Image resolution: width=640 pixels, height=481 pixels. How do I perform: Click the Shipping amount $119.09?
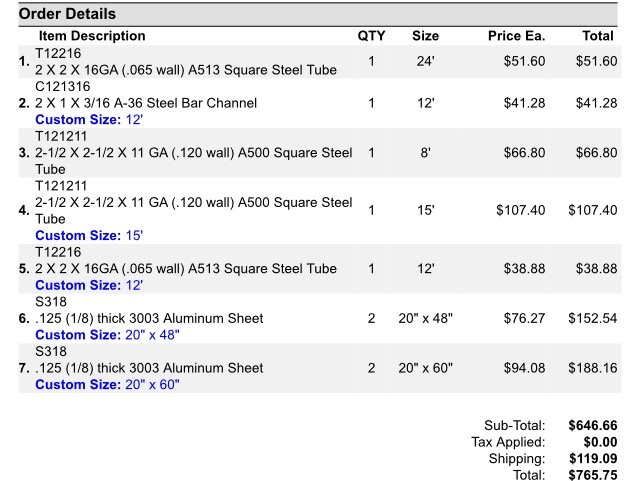(x=593, y=459)
